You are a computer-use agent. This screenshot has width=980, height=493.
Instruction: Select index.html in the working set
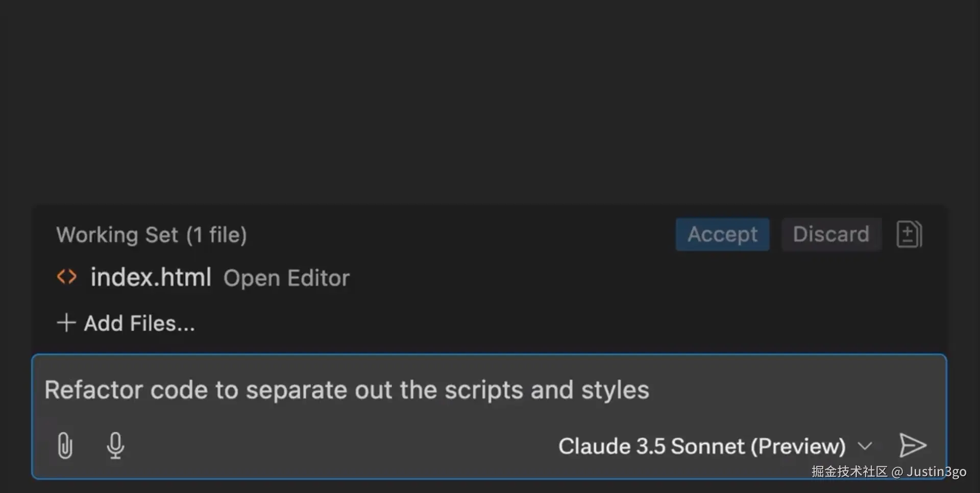pyautogui.click(x=151, y=277)
